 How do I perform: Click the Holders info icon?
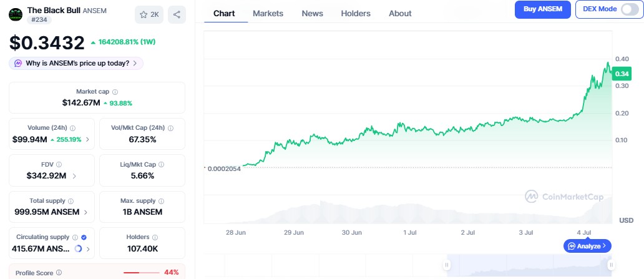click(x=154, y=237)
